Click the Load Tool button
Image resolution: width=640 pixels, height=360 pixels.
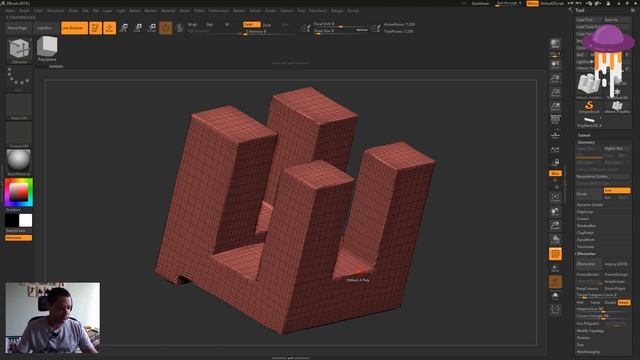point(589,20)
